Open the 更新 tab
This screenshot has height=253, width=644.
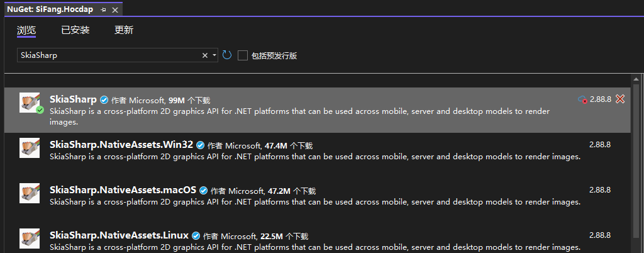point(124,30)
